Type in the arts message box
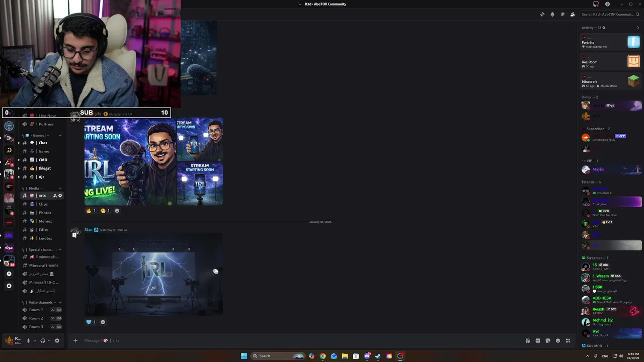 point(302,340)
